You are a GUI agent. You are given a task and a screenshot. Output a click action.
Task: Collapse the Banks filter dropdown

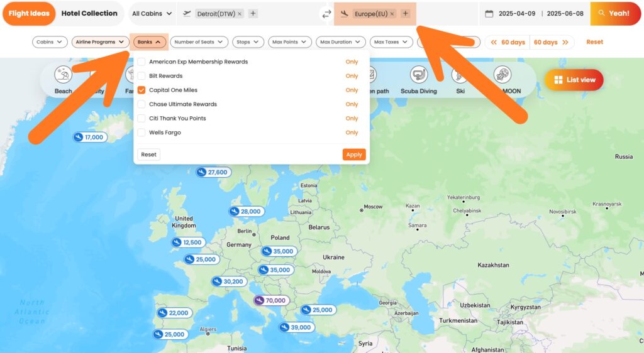[x=150, y=42]
